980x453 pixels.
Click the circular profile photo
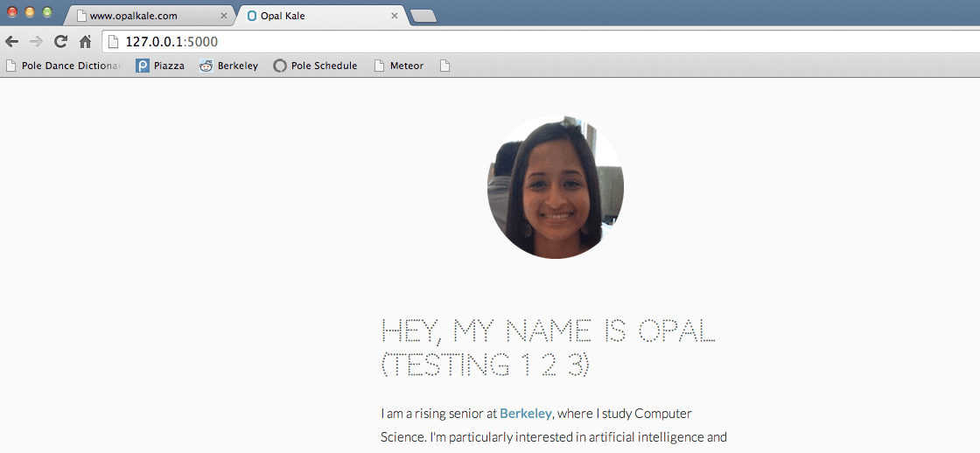[555, 187]
